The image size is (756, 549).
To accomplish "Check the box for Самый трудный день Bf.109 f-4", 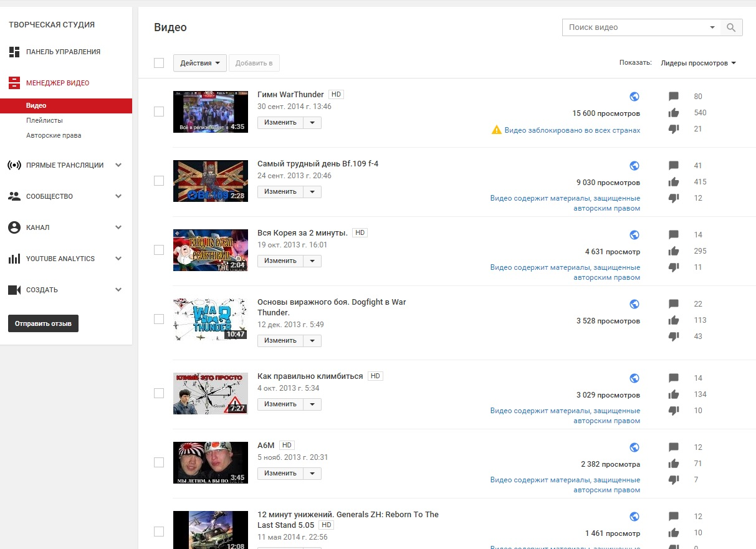I will coord(159,181).
